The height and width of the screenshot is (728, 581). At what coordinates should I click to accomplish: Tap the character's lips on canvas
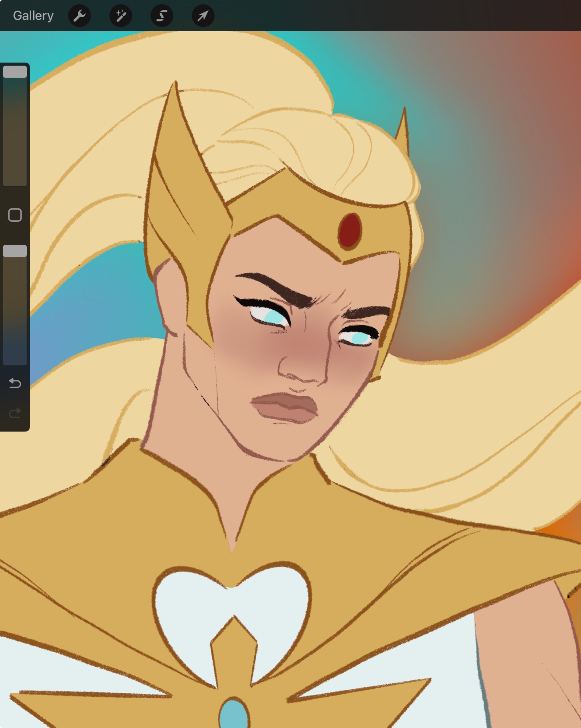[x=286, y=407]
